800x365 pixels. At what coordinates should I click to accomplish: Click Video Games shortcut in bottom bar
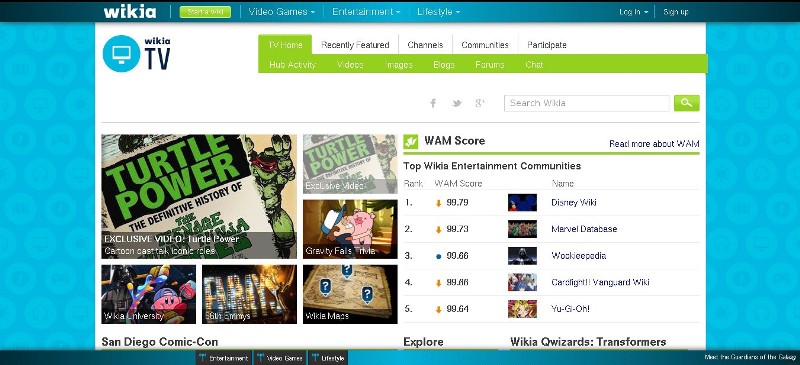click(x=280, y=358)
